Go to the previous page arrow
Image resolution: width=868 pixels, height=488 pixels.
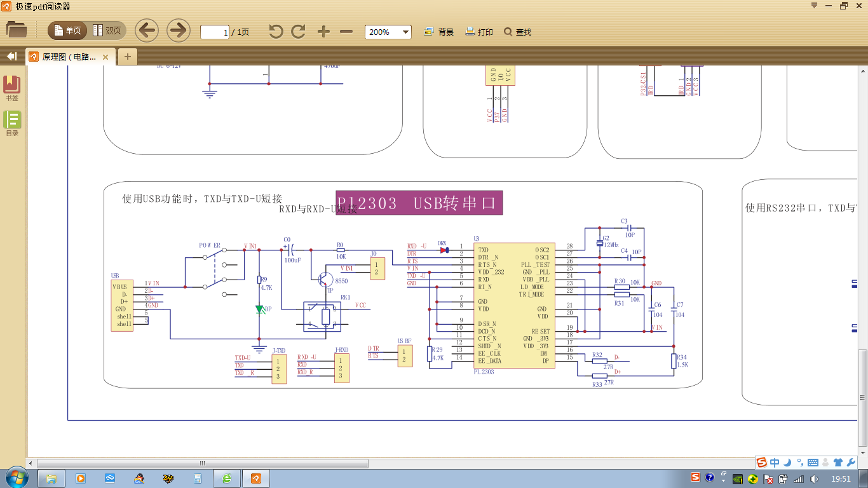point(147,30)
